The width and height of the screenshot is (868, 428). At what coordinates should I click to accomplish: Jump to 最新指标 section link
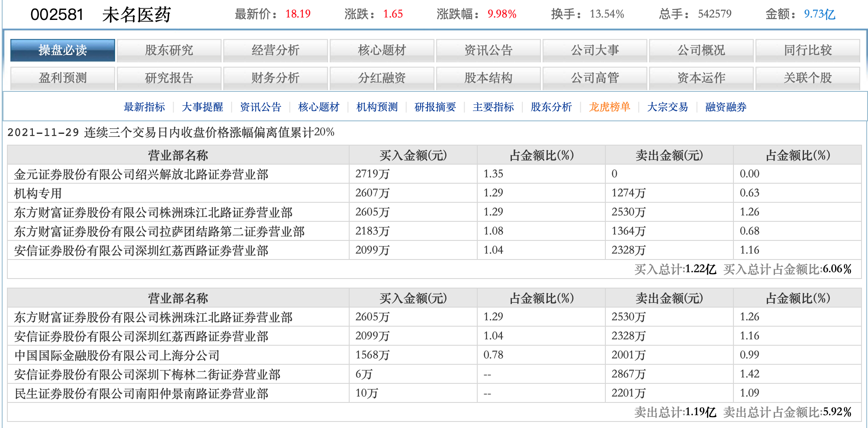[144, 107]
